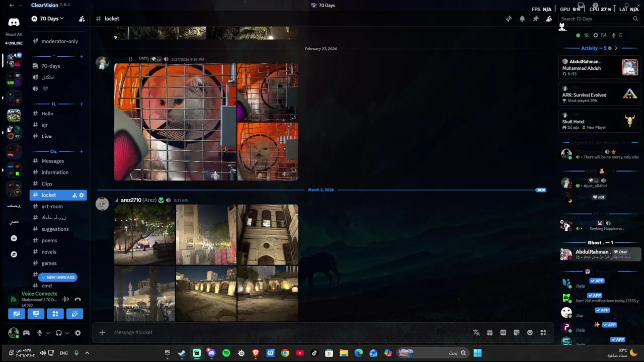Screen dimensions: 644x362
Task: Open notification settings bell icon
Action: (522, 19)
